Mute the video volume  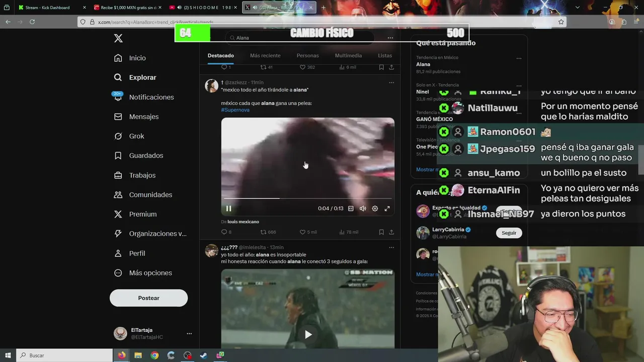point(363,209)
